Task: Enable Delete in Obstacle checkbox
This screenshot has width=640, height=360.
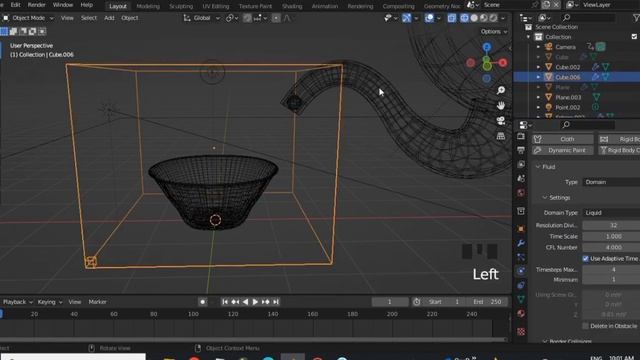Action: 586,326
